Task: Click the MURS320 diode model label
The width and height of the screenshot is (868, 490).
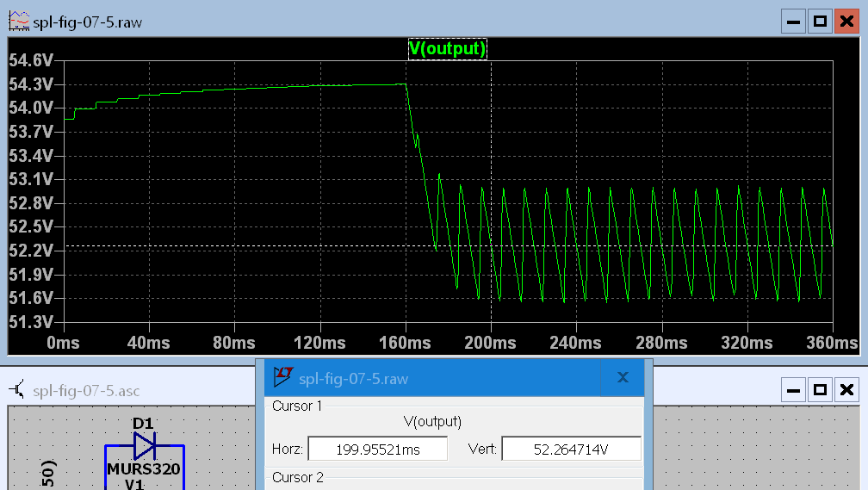Action: coord(144,470)
